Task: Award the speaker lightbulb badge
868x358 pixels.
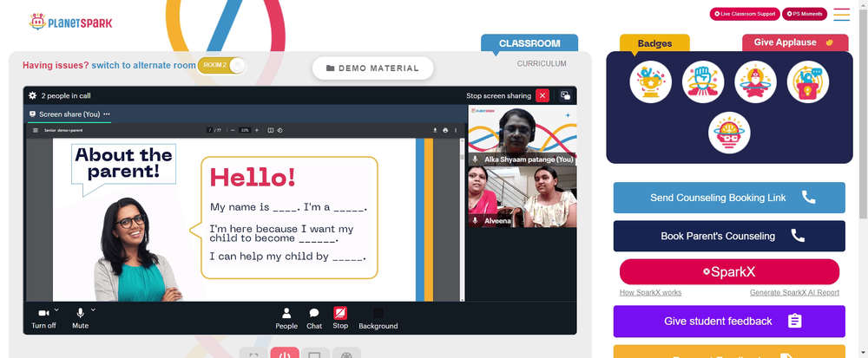Action: 808,81
